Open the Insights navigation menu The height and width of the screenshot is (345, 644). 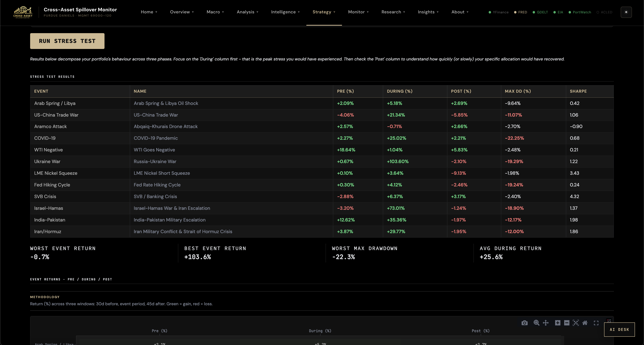click(428, 12)
